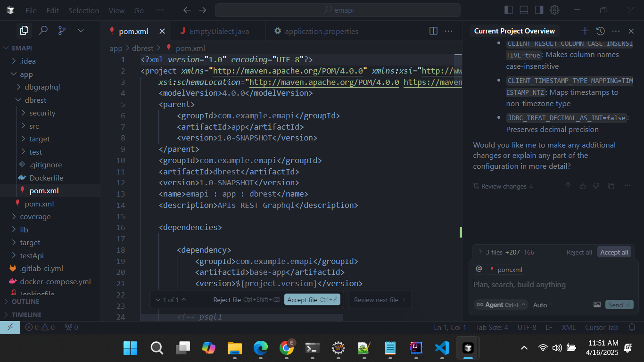This screenshot has height=362, width=644.
Task: Open chat panel more options
Action: pyautogui.click(x=616, y=31)
